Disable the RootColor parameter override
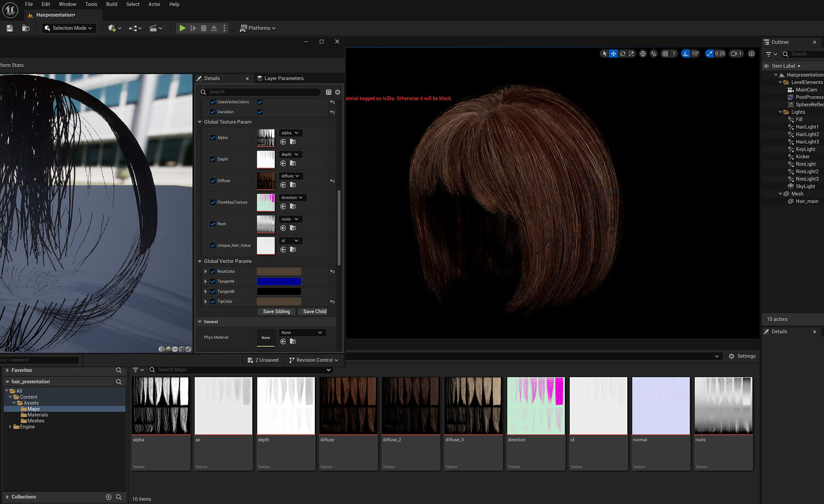The width and height of the screenshot is (824, 504). click(x=213, y=271)
